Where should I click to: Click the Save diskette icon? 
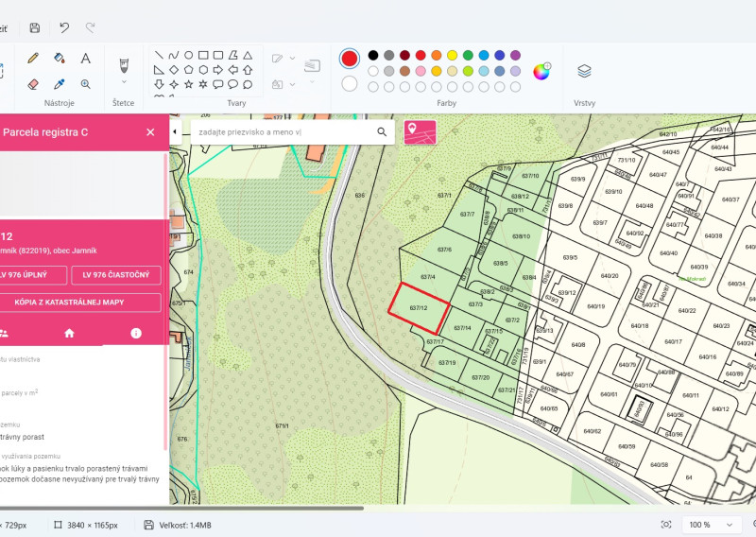[x=35, y=27]
